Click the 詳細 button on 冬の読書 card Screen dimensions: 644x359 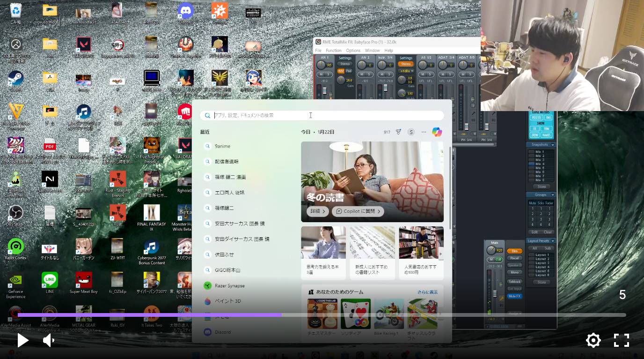(x=318, y=211)
